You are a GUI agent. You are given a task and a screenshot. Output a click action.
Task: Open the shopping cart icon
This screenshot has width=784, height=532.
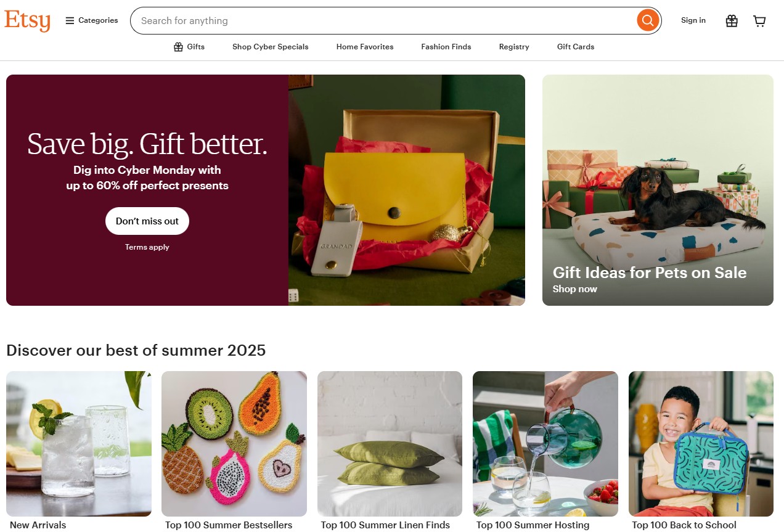(759, 21)
